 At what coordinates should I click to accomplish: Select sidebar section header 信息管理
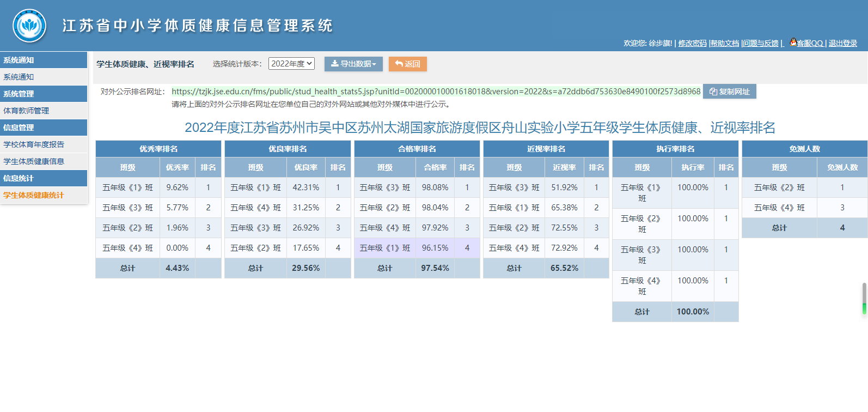coord(44,128)
